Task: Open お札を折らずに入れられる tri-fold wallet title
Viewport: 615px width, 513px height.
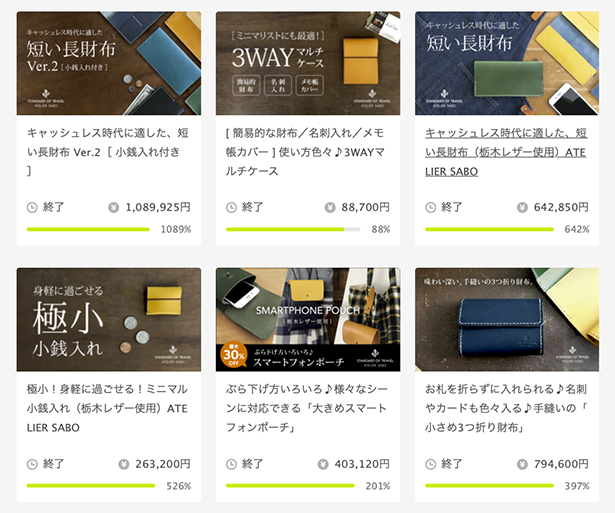Action: point(506,408)
